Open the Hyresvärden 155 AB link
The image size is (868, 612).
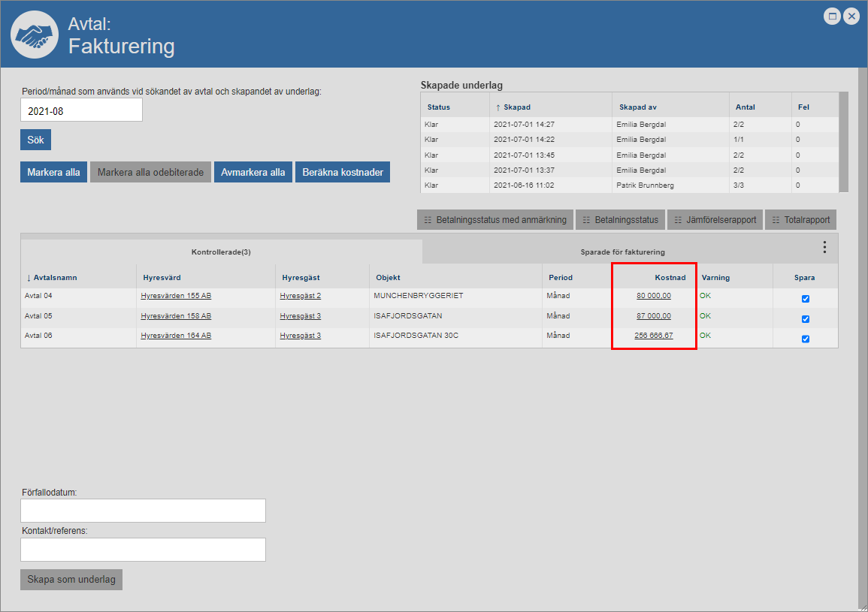point(176,296)
